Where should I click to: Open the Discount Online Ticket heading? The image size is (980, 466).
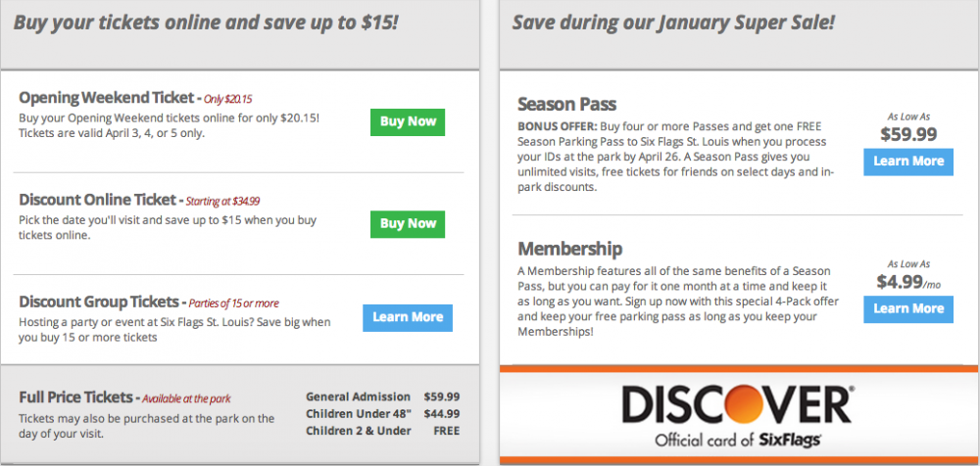click(97, 200)
